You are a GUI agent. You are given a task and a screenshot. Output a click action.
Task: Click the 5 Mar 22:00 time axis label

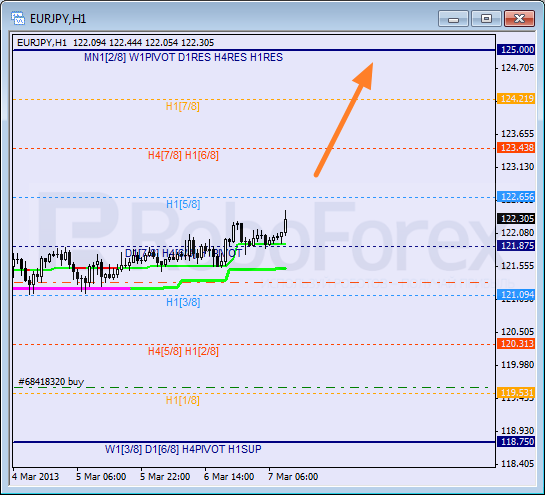[165, 477]
